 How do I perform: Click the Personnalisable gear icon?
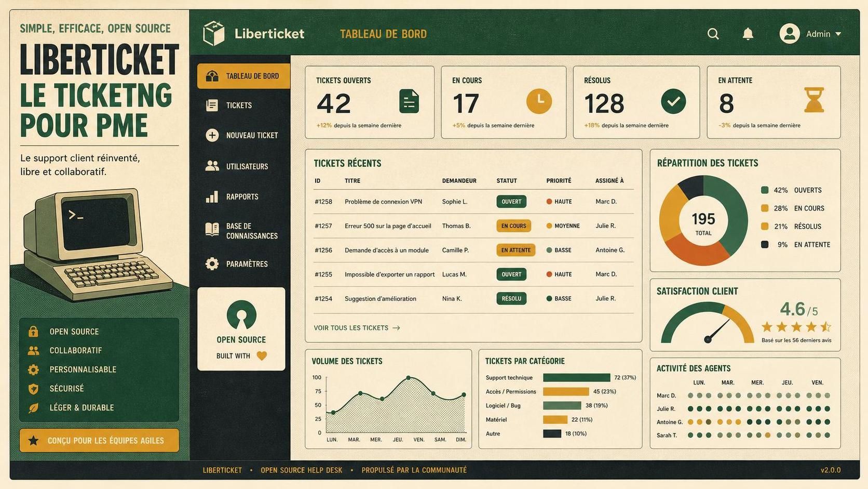coord(33,369)
